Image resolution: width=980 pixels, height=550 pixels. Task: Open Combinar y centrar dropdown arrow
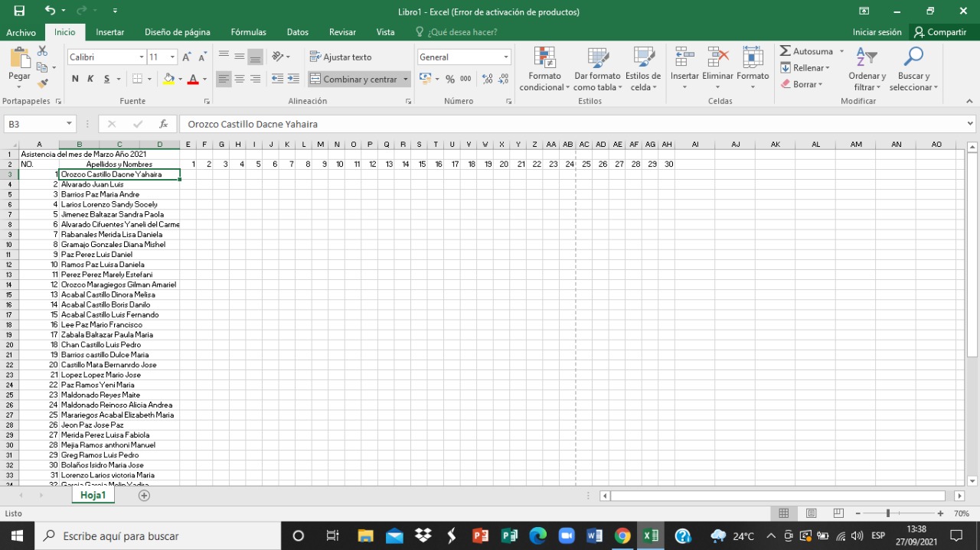pos(406,79)
